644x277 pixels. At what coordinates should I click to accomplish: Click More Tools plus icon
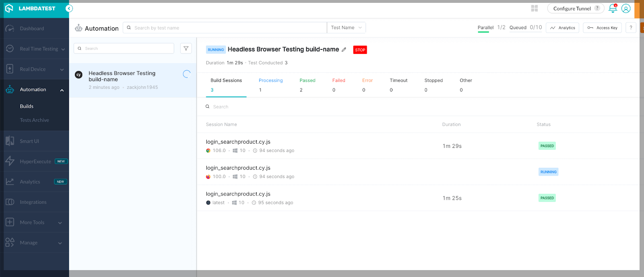[x=10, y=222]
